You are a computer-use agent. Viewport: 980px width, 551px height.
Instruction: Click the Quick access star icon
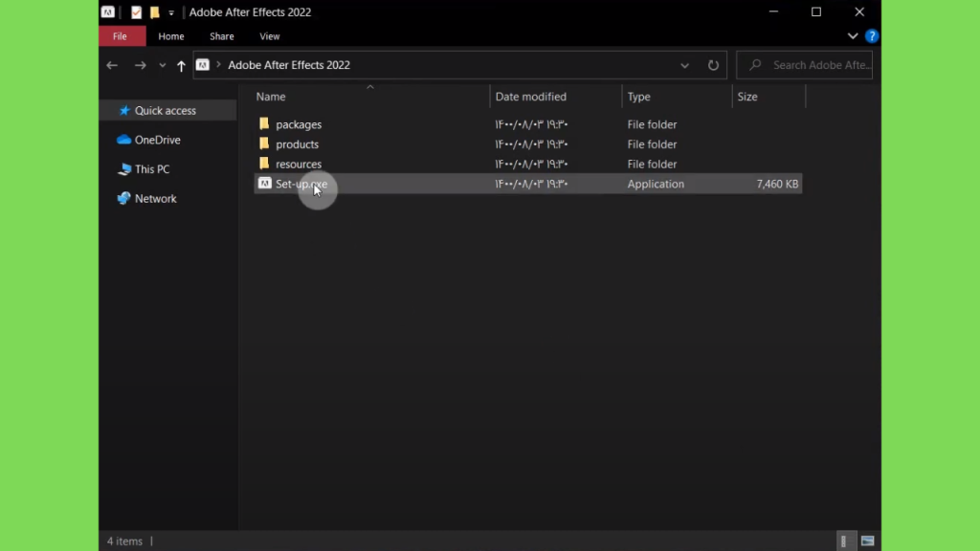[x=124, y=111]
